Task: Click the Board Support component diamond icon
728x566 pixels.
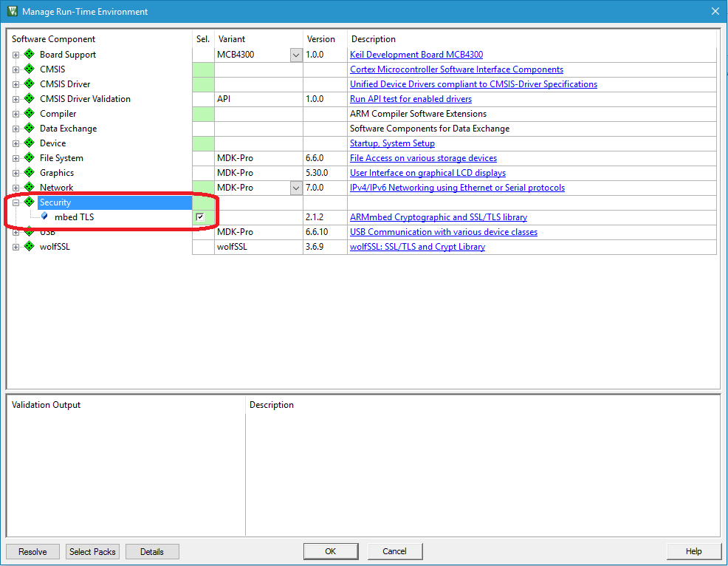Action: point(29,54)
